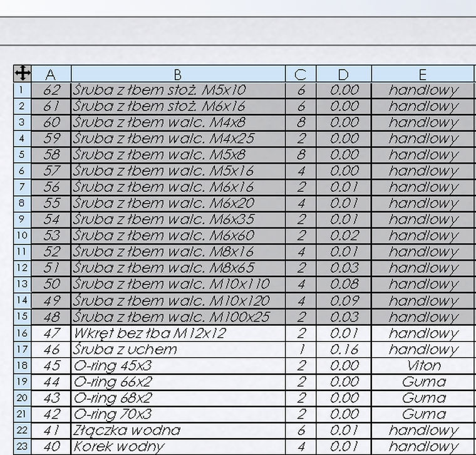This screenshot has height=455, width=476.
Task: Click mass value 0.02 in M6x60 row
Action: point(344,236)
